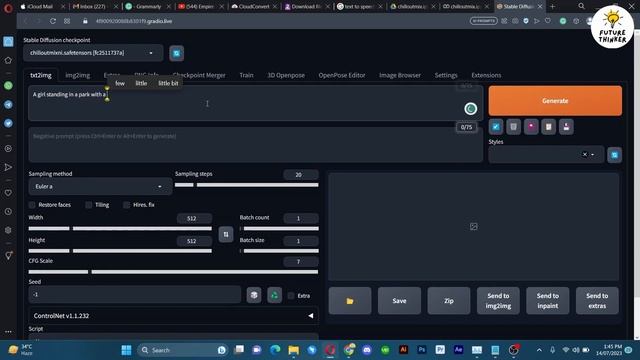Toggle the seed Extra checkbox
This screenshot has height=360, width=640.
point(291,296)
